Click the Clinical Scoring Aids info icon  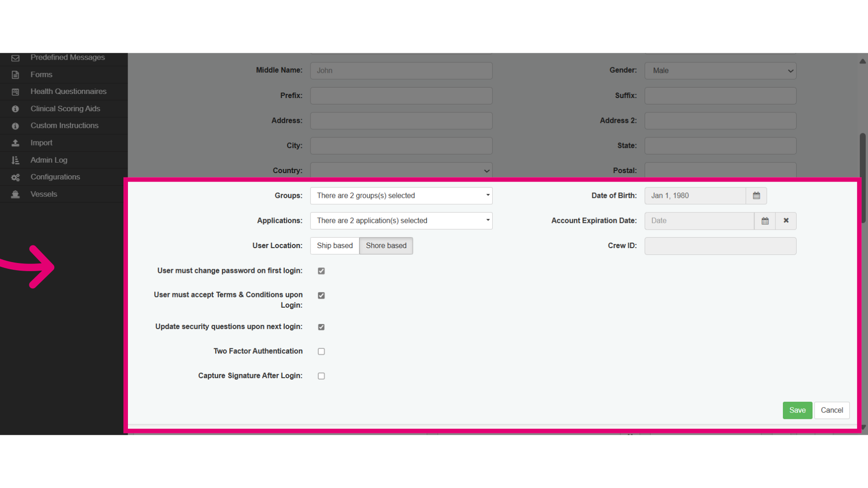click(x=15, y=109)
